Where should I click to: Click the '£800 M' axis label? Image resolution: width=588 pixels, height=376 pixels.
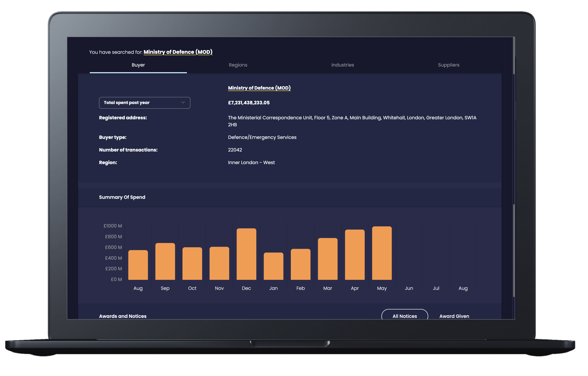113,237
